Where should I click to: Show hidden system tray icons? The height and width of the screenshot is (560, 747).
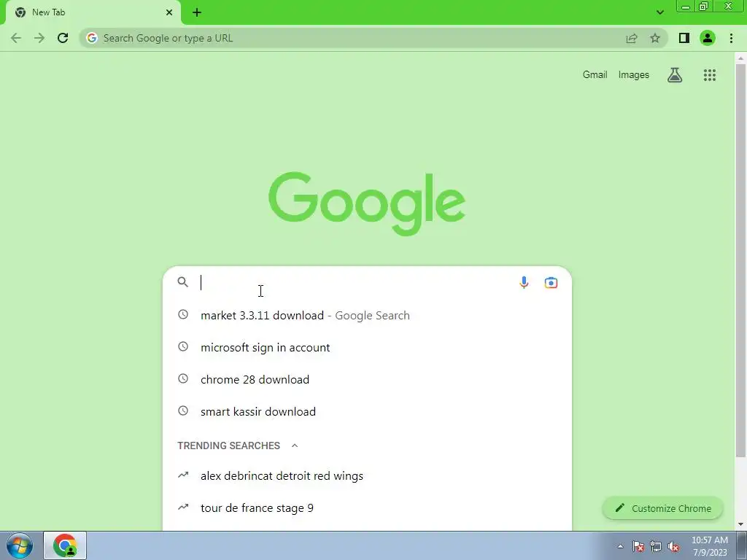pos(620,546)
